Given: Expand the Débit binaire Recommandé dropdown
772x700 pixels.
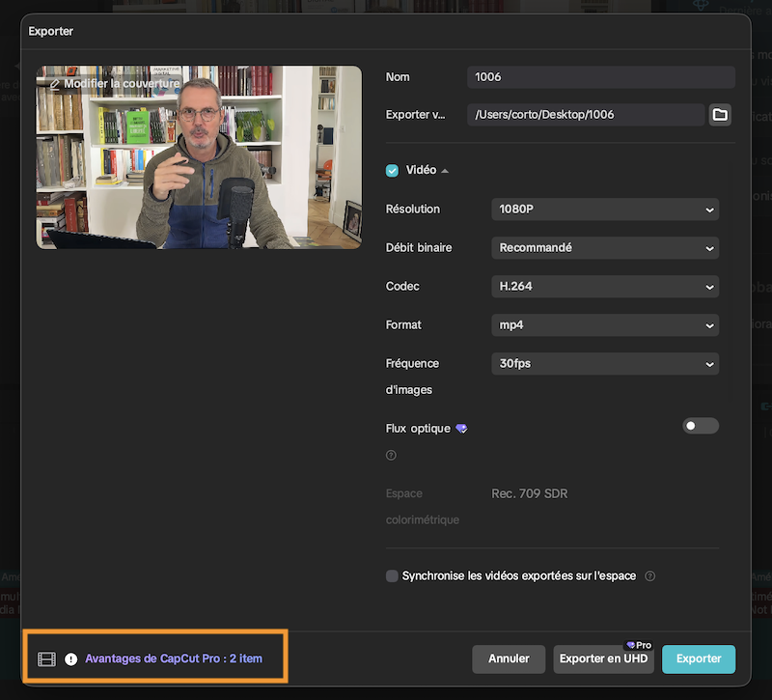Looking at the screenshot, I should (x=605, y=248).
